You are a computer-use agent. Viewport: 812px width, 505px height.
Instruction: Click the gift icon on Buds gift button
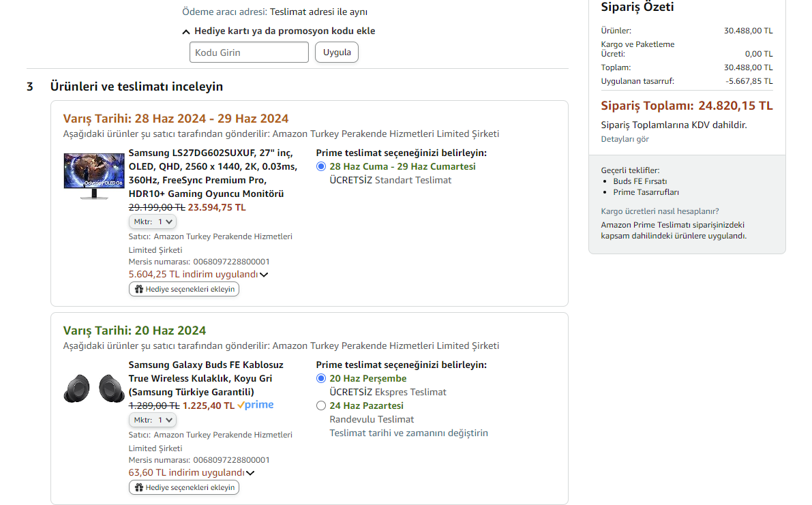[139, 487]
